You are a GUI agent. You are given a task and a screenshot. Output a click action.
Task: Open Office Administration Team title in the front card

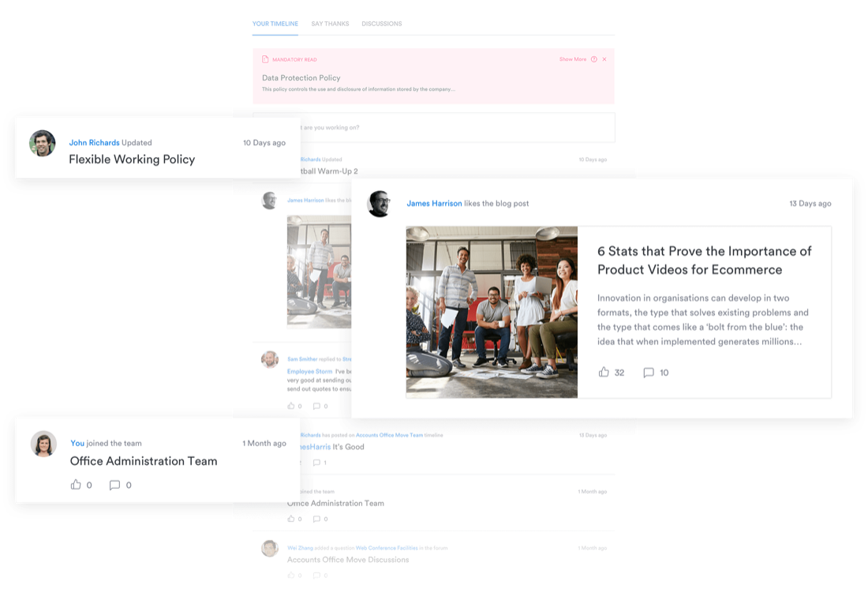click(x=144, y=461)
